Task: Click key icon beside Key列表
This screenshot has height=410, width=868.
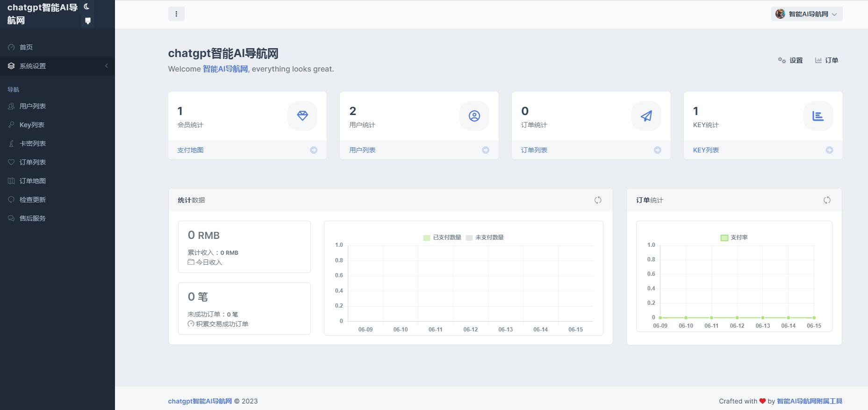Action: pyautogui.click(x=11, y=125)
